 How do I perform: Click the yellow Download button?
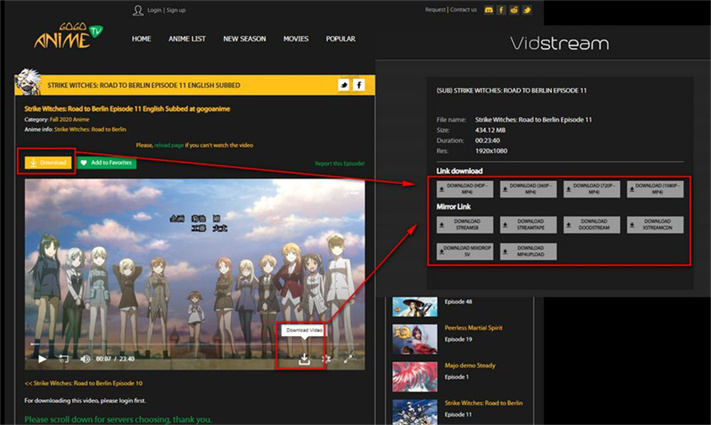pyautogui.click(x=48, y=162)
